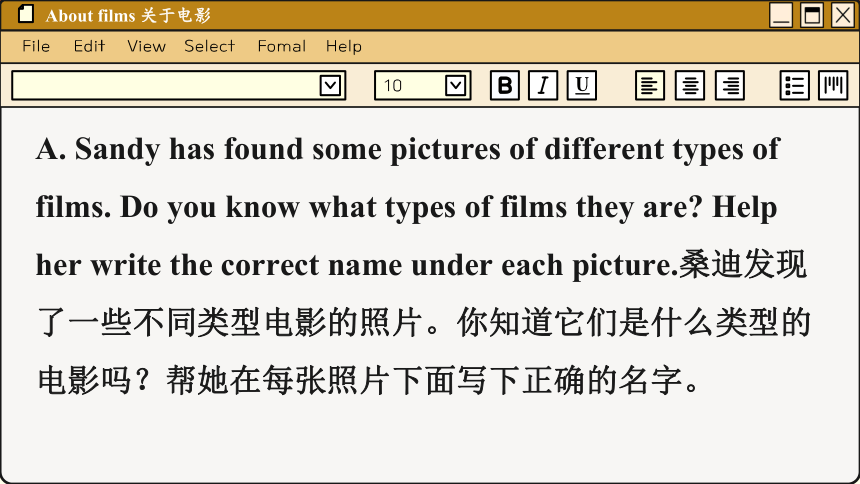The width and height of the screenshot is (860, 484).
Task: Click the document icon in title bar
Action: pos(25,14)
